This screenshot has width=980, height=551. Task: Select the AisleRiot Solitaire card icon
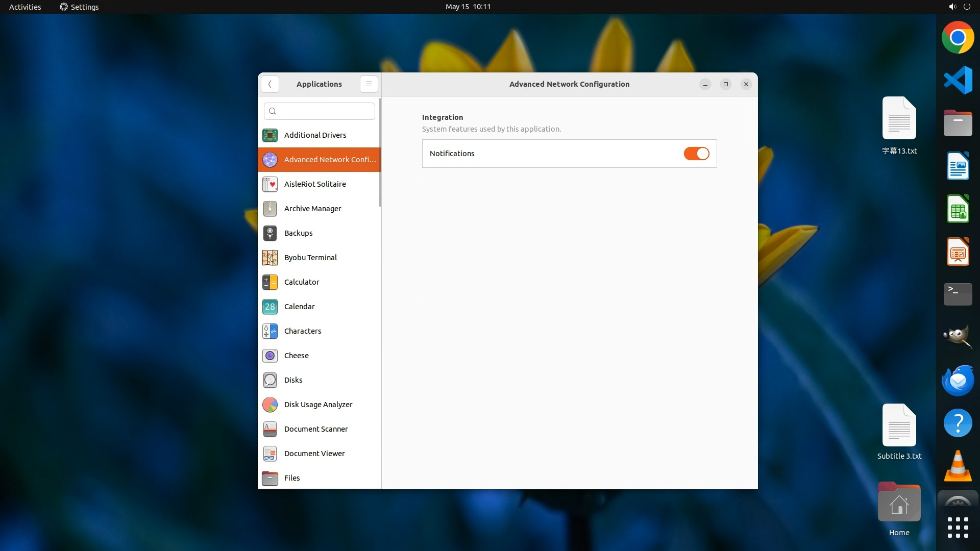click(269, 184)
